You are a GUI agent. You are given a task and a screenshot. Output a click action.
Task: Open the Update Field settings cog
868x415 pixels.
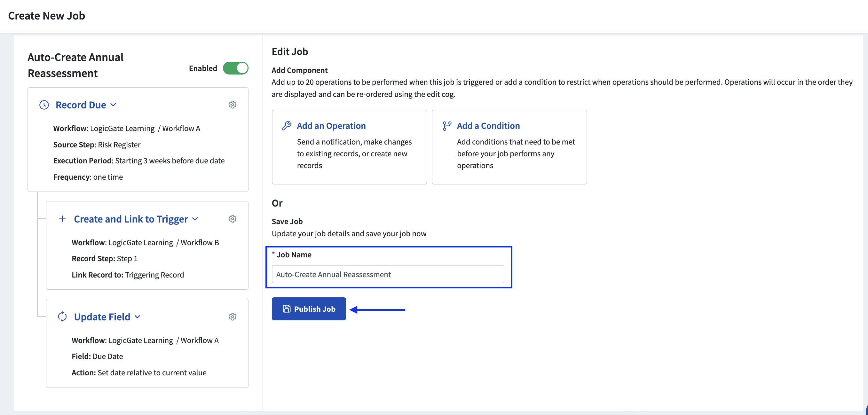233,317
